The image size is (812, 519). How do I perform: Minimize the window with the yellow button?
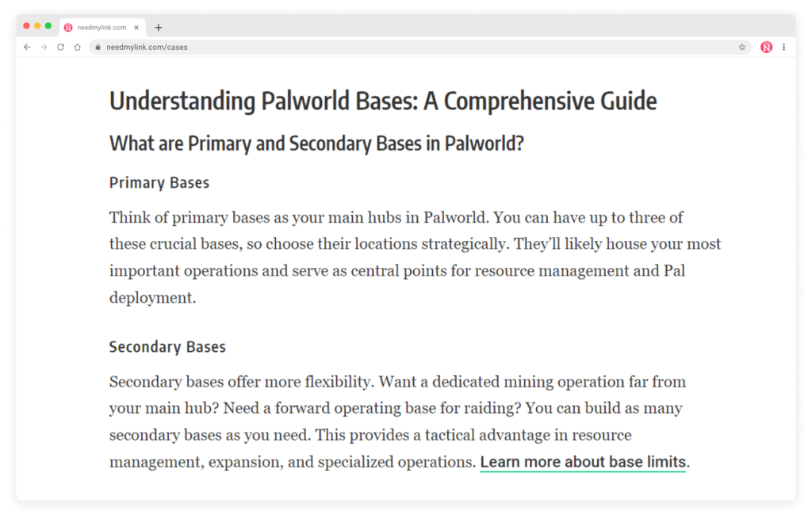(36, 25)
